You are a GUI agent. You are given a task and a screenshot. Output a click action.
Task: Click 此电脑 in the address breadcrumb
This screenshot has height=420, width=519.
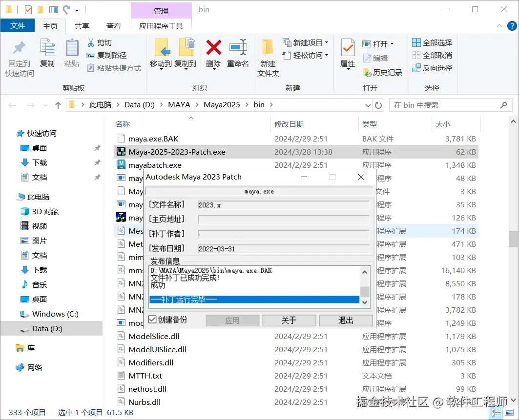[100, 105]
